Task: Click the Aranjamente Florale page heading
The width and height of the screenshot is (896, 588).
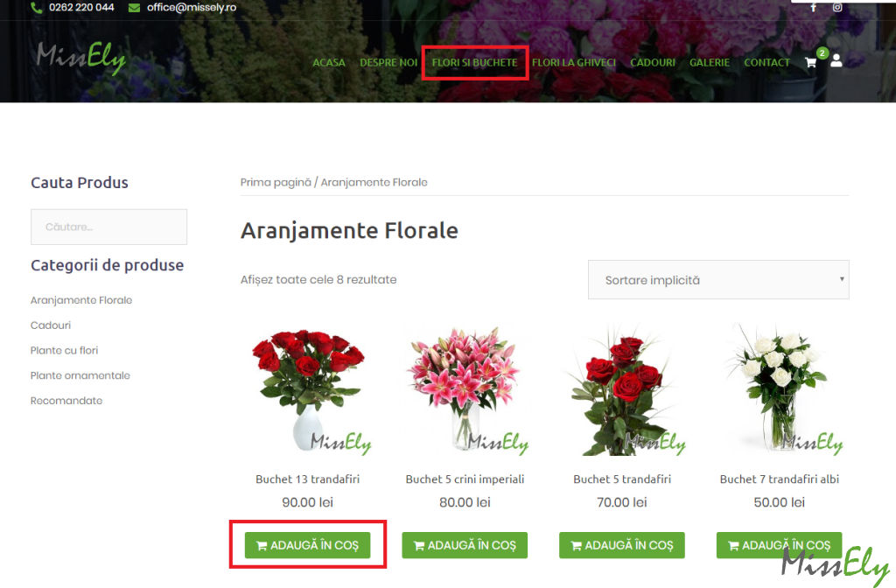Action: [x=349, y=231]
